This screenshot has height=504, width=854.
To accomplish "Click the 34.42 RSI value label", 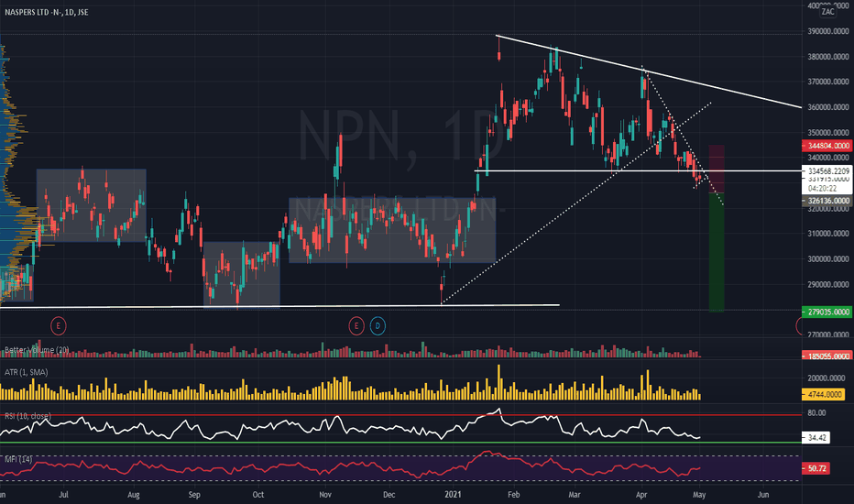I will coord(816,437).
